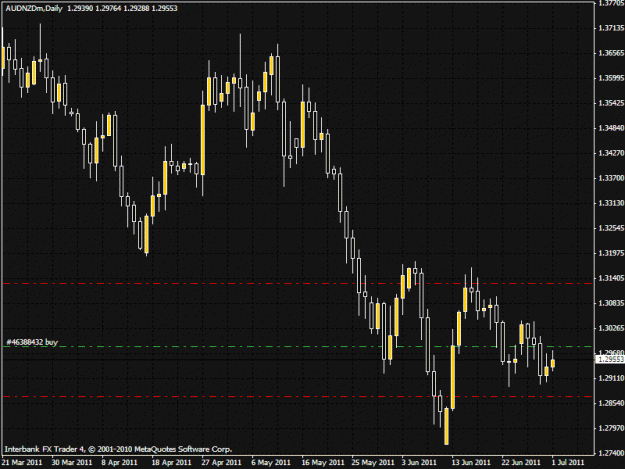Select the #46388432 buy order label

click(32, 342)
